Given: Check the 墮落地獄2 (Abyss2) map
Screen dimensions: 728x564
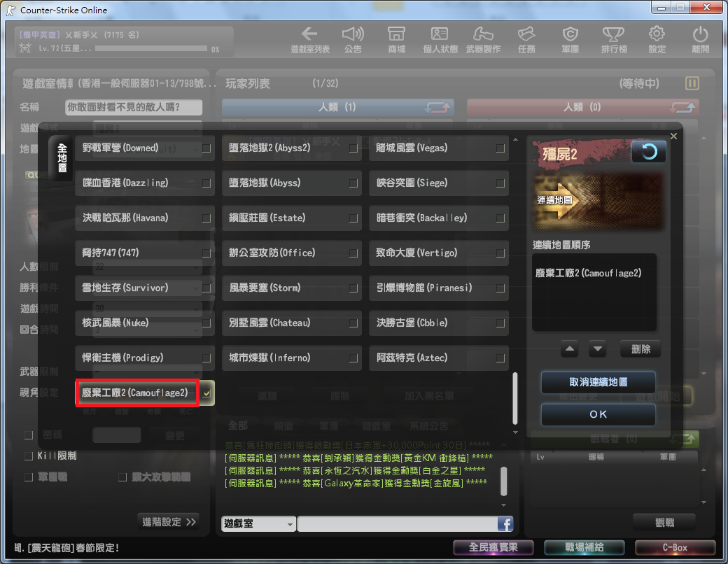Looking at the screenshot, I should [x=353, y=148].
